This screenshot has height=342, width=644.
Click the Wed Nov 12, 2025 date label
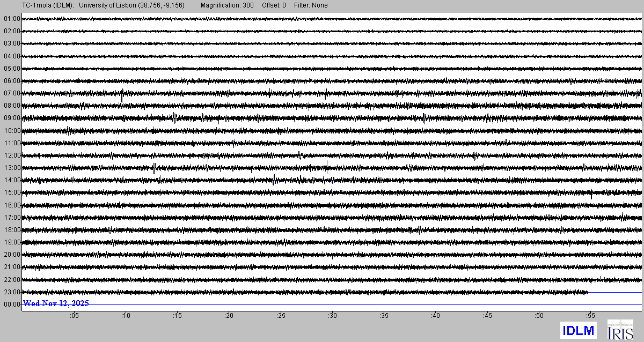tap(56, 303)
